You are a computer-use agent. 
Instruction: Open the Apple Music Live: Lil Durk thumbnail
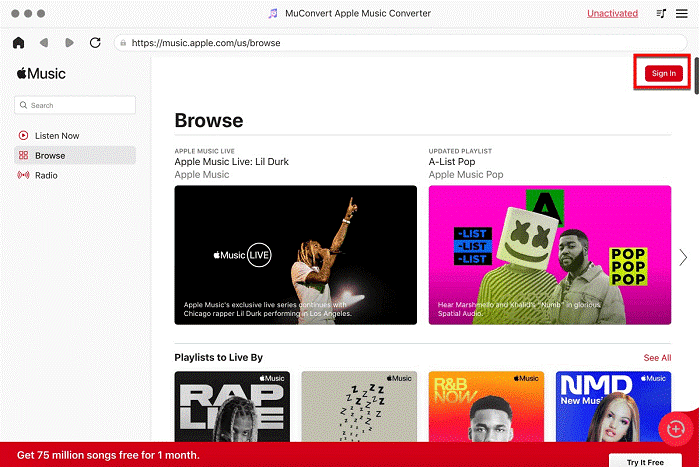tap(295, 254)
